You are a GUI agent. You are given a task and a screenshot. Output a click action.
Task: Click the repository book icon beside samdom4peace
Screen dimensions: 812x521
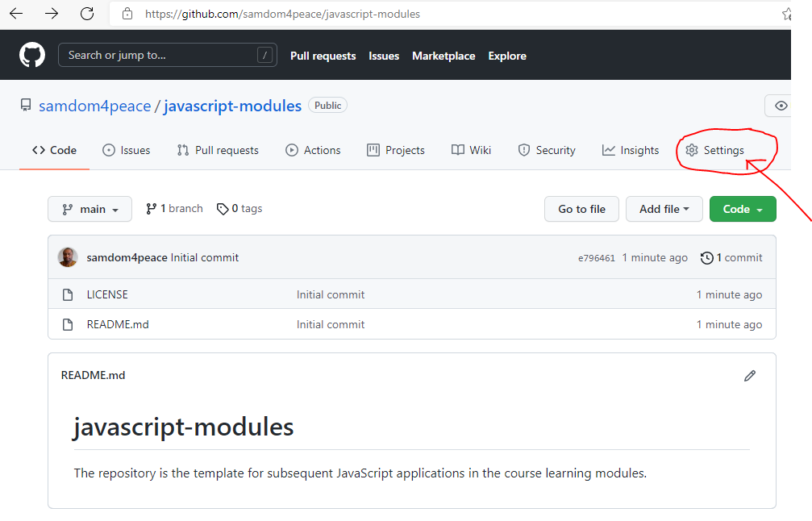click(x=26, y=105)
